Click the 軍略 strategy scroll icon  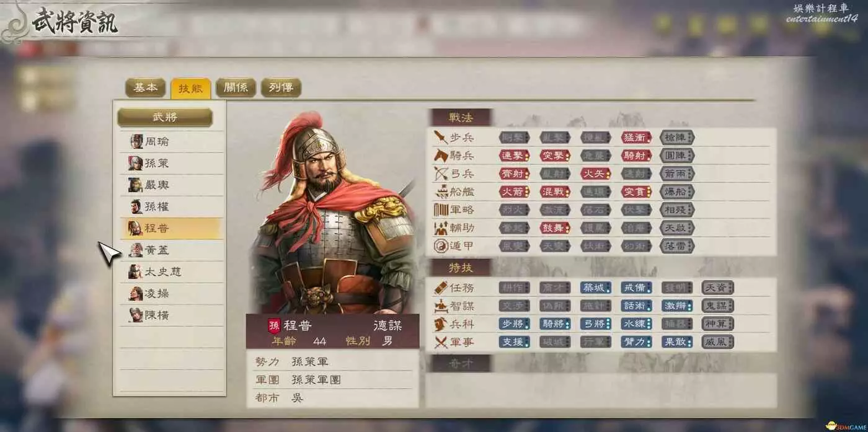(441, 209)
